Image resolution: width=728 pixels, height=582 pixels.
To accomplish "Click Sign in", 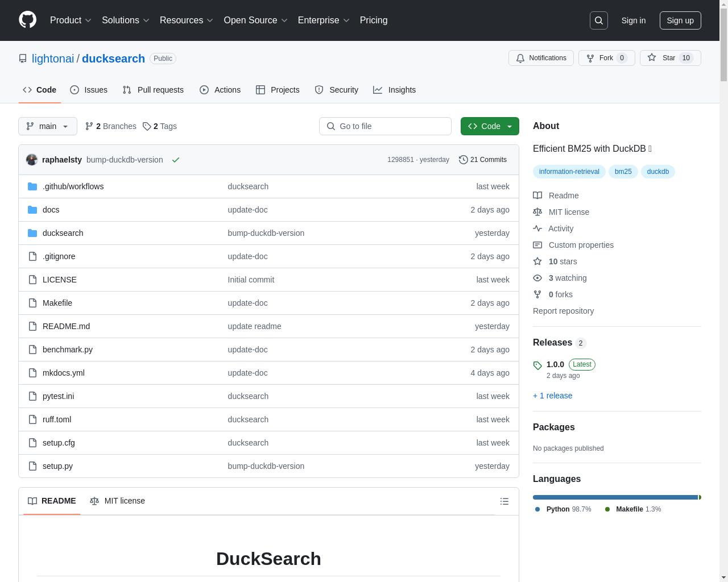I will click(633, 20).
